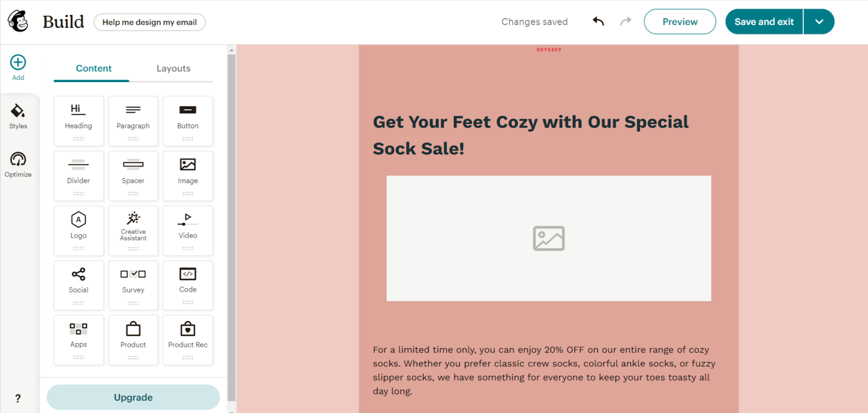Undo the last change
This screenshot has height=413, width=868.
[598, 21]
